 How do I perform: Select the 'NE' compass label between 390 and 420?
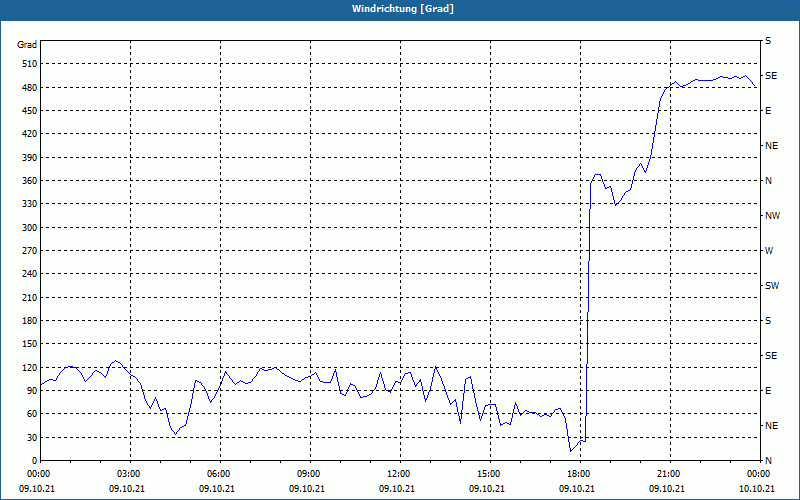pos(771,146)
